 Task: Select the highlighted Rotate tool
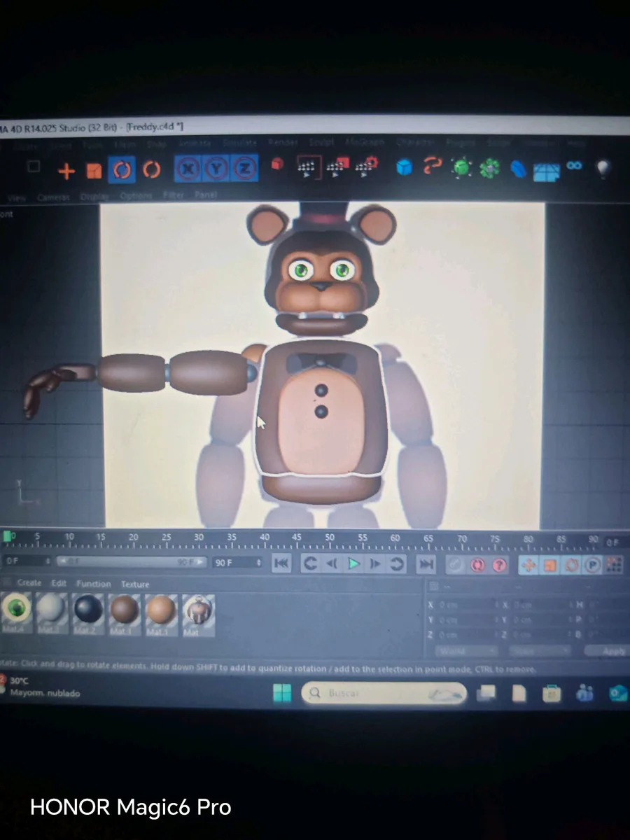pos(122,169)
